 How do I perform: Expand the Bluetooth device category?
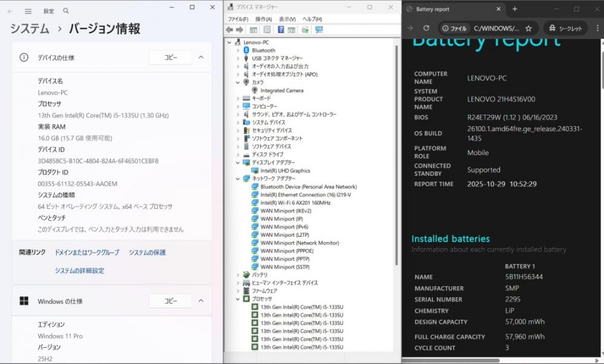click(238, 51)
